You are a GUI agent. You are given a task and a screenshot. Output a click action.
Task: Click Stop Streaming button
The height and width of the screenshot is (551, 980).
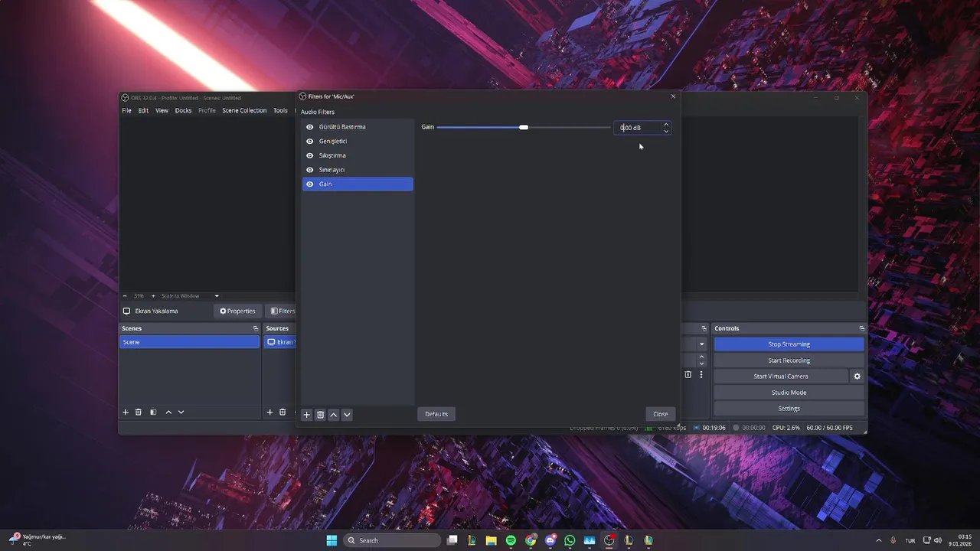click(789, 344)
